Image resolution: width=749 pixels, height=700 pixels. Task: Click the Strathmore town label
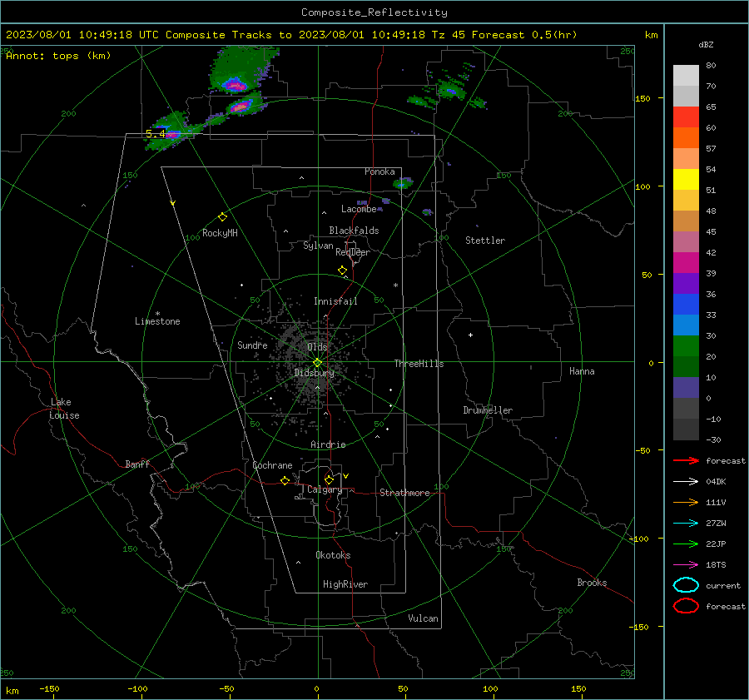coord(404,493)
